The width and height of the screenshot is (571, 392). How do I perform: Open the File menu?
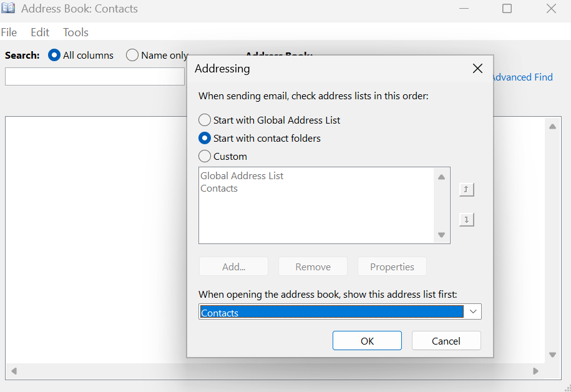[9, 32]
